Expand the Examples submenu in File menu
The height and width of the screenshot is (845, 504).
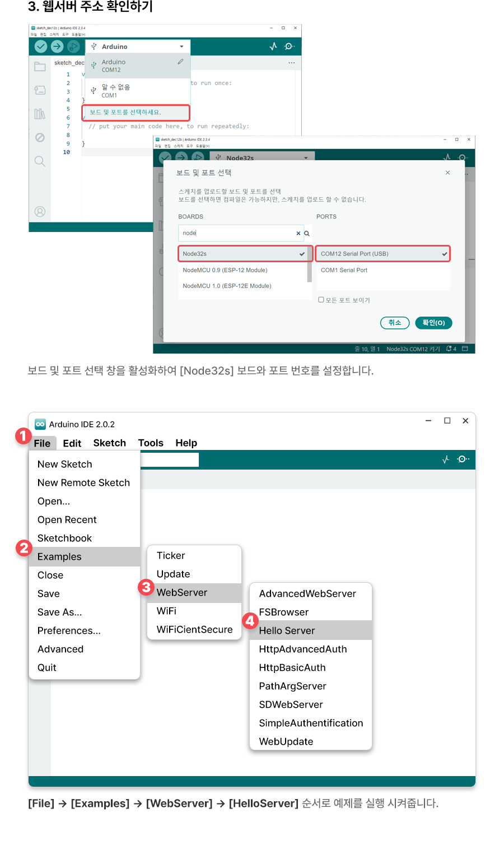point(59,556)
